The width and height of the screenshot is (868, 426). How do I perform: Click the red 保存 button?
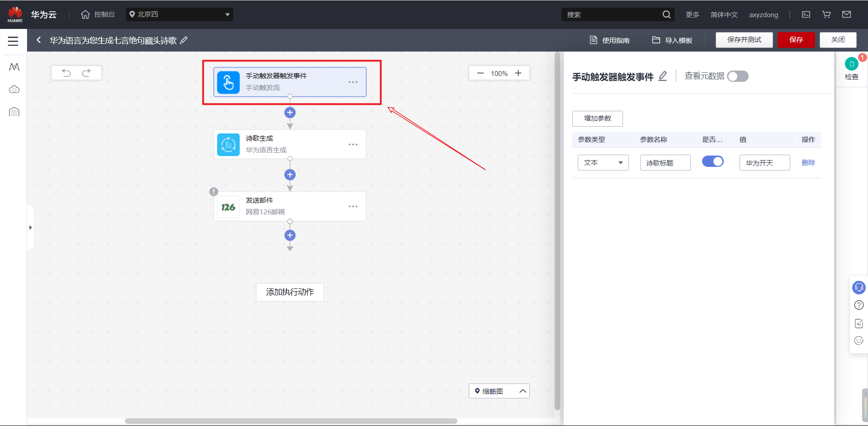coord(796,40)
